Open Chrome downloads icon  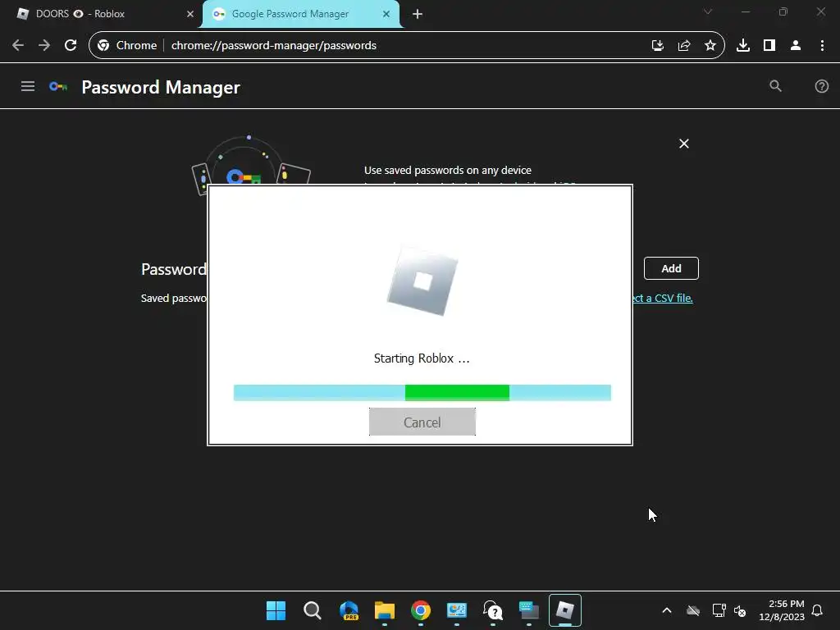tap(743, 46)
